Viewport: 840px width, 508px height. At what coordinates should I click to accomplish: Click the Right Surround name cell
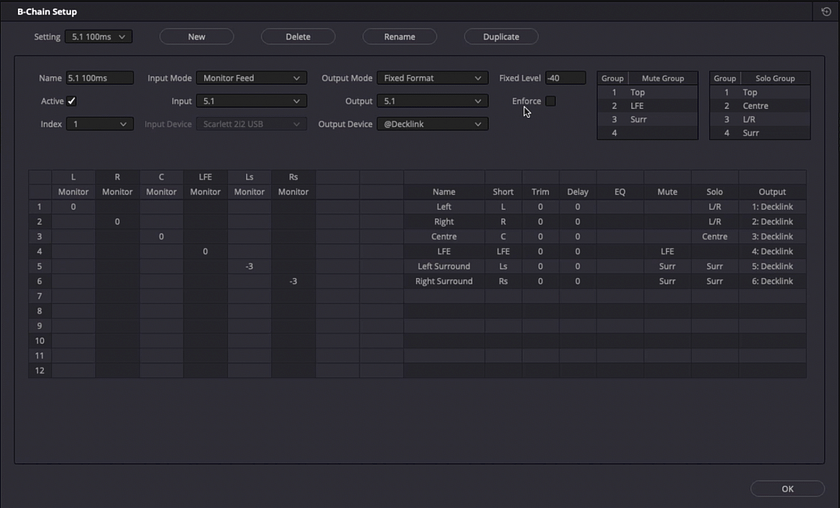click(x=444, y=281)
